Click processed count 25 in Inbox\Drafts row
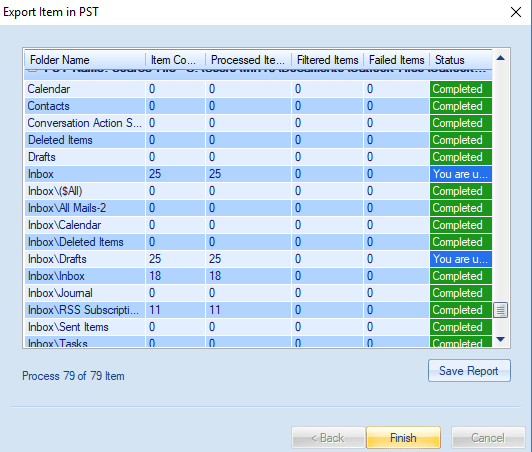Screen dimensions: 532x452 [248, 259]
